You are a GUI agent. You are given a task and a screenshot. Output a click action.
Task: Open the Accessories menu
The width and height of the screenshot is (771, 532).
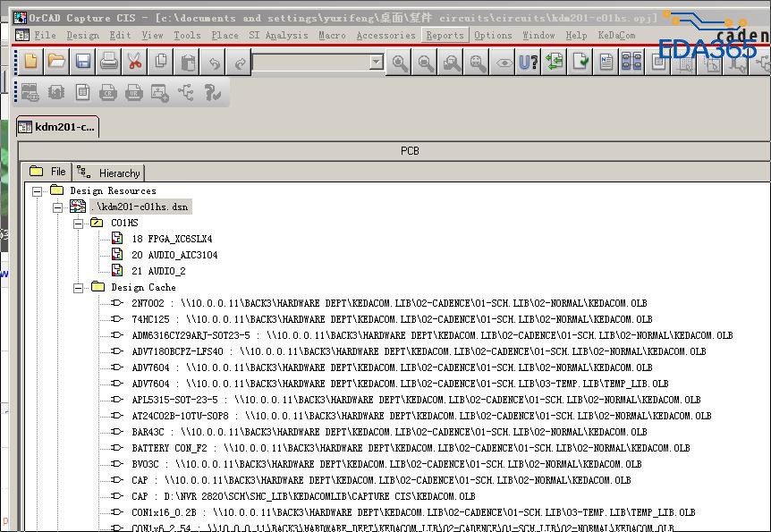[386, 36]
